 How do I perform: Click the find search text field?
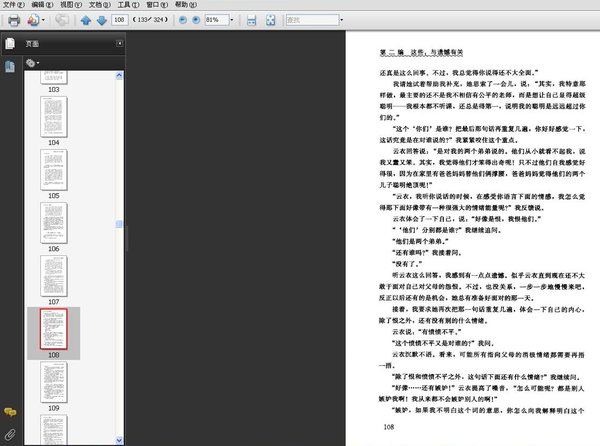pos(312,20)
